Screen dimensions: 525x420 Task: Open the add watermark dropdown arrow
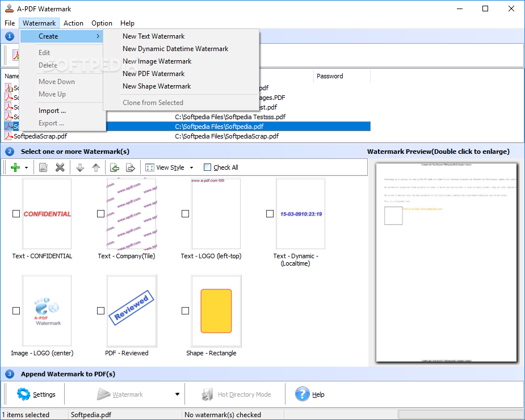point(26,167)
